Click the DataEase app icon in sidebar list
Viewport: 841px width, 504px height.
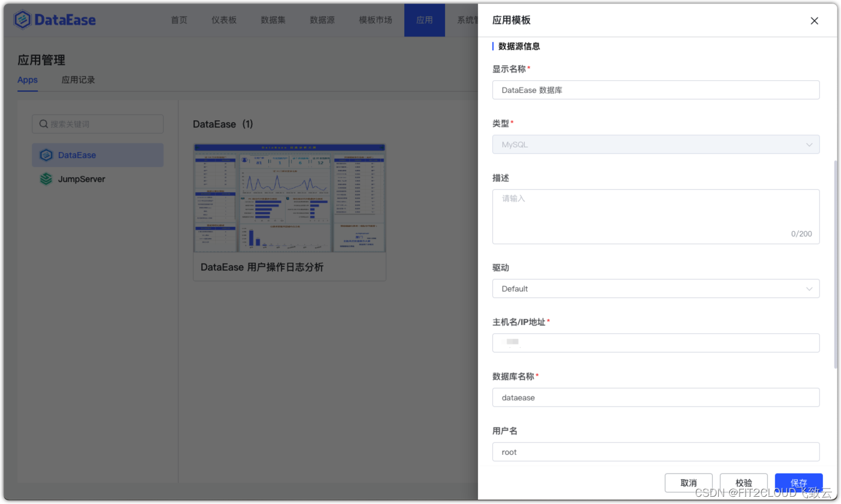point(46,155)
